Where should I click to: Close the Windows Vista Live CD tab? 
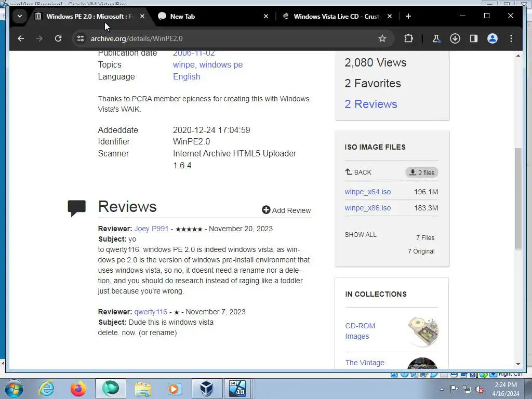(x=390, y=16)
